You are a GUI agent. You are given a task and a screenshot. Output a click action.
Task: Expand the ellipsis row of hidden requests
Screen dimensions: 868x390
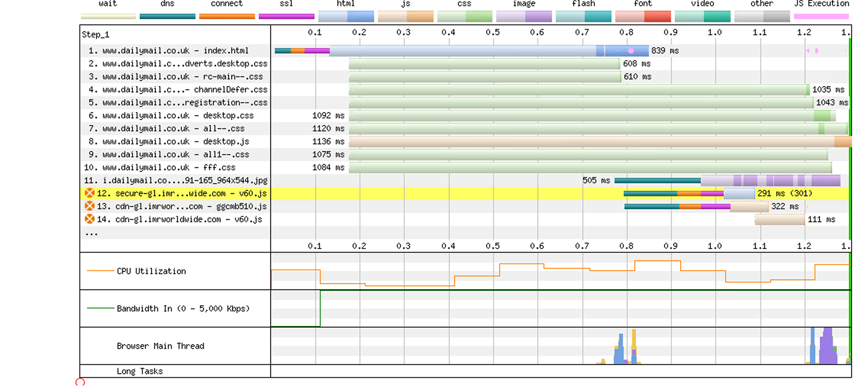coord(92,234)
